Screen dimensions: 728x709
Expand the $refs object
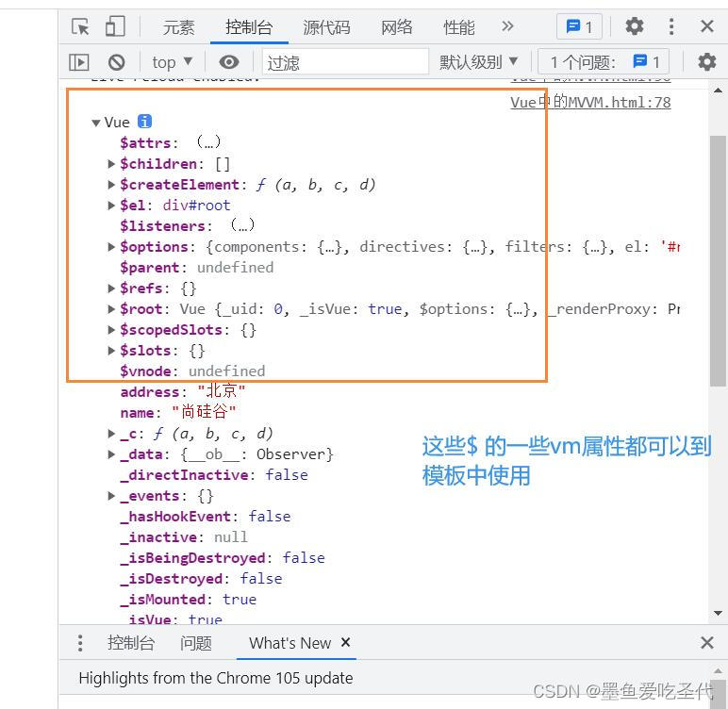pos(111,289)
